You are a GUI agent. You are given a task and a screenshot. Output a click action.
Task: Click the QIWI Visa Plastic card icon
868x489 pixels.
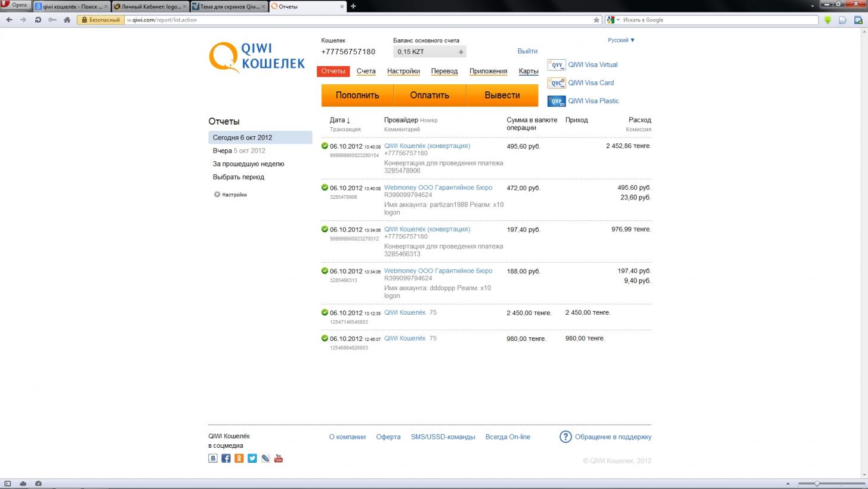click(557, 101)
